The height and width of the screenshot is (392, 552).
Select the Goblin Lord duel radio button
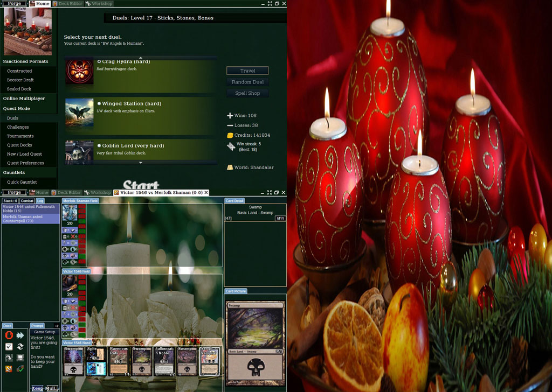coord(99,145)
